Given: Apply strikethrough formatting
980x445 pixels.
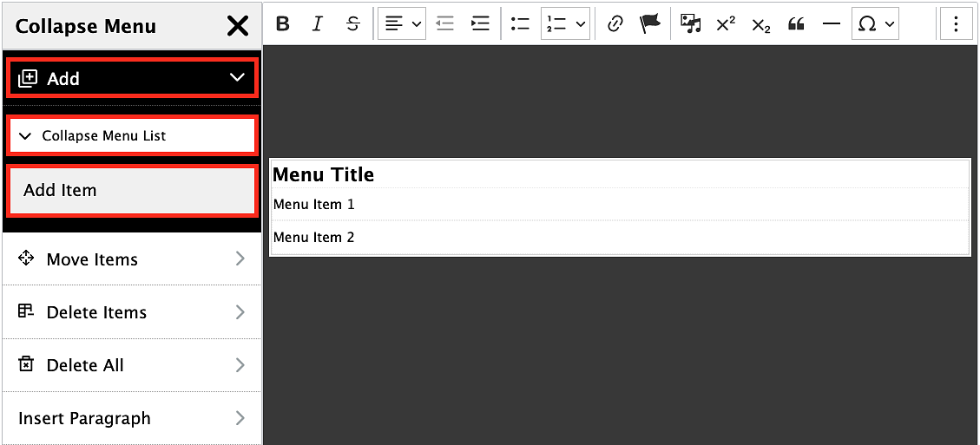Looking at the screenshot, I should pos(353,23).
